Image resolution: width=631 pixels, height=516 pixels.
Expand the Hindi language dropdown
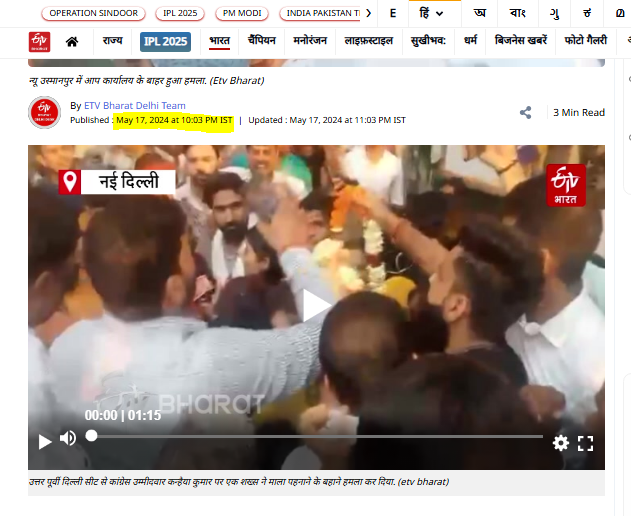[x=431, y=13]
